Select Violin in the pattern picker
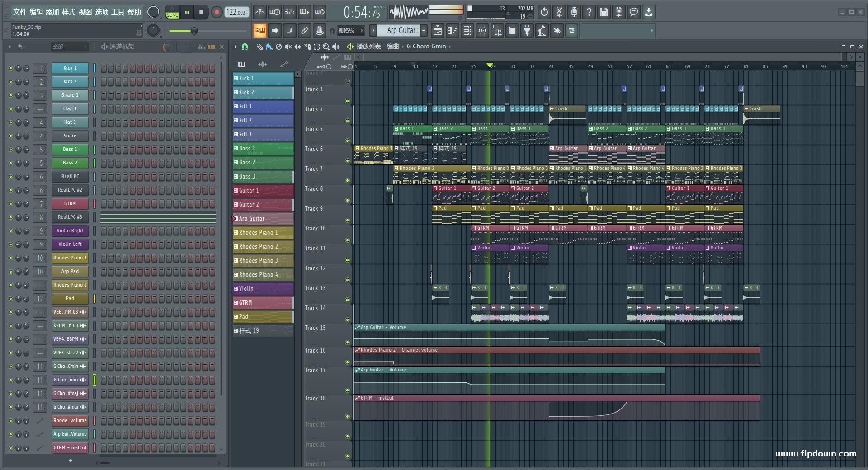The width and height of the screenshot is (868, 470). tap(263, 288)
